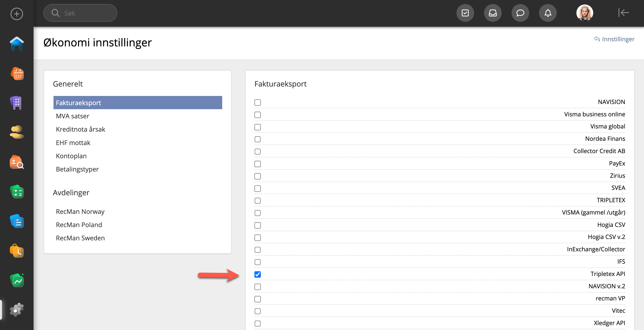The height and width of the screenshot is (330, 644).
Task: Click the plus add-new icon in sidebar
Action: point(17,14)
